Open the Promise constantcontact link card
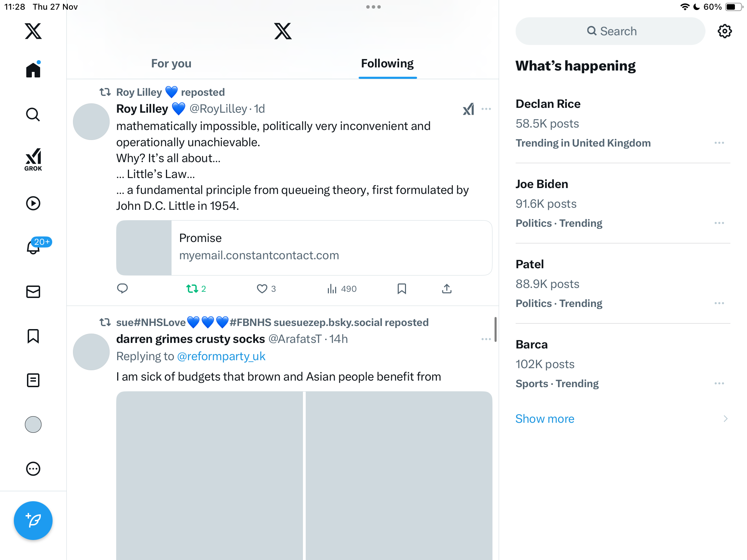The height and width of the screenshot is (560, 747). pos(304,248)
